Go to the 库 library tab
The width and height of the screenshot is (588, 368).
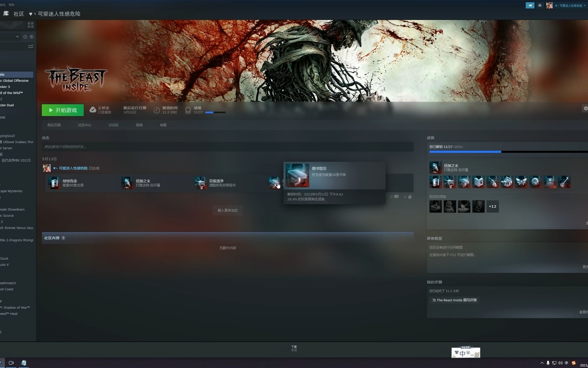pyautogui.click(x=6, y=14)
